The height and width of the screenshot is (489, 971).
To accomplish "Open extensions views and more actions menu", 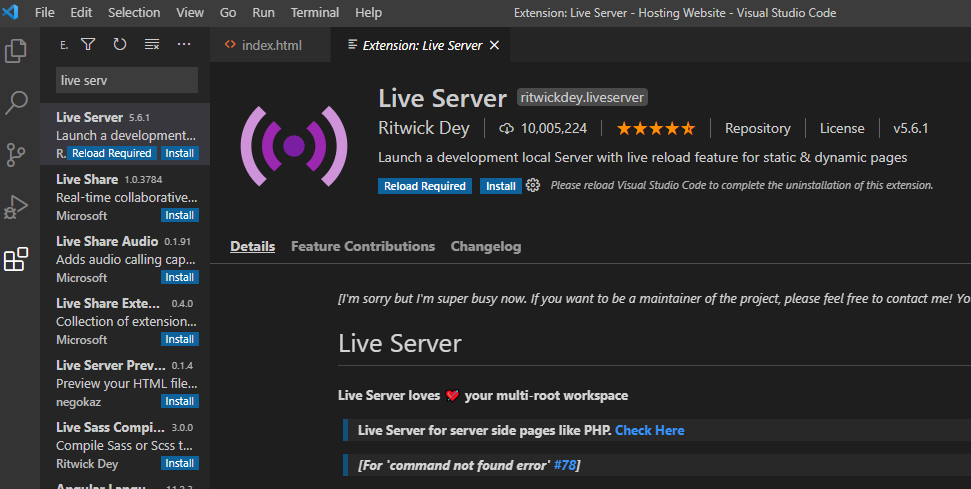I will click(x=184, y=44).
